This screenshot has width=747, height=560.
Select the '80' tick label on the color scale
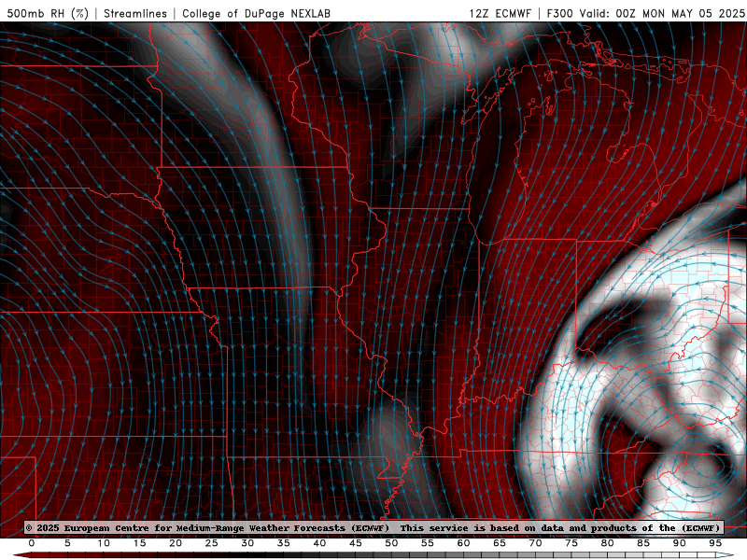tap(608, 543)
